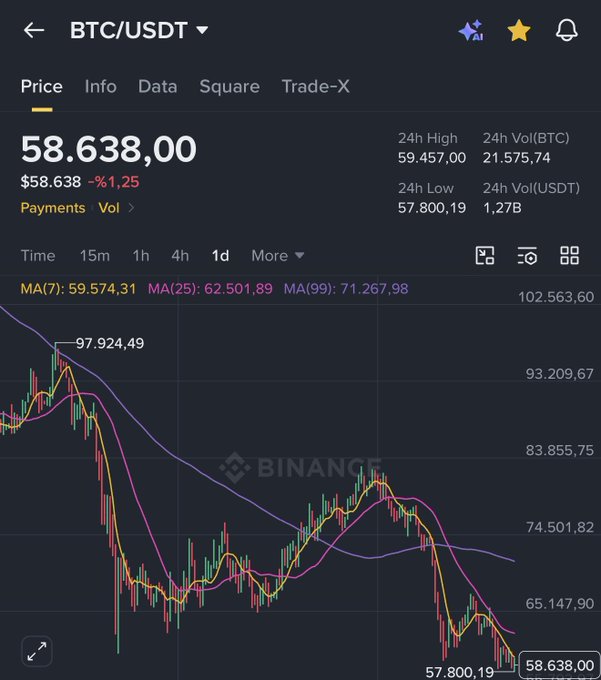Open the grid layout icon

click(x=569, y=255)
